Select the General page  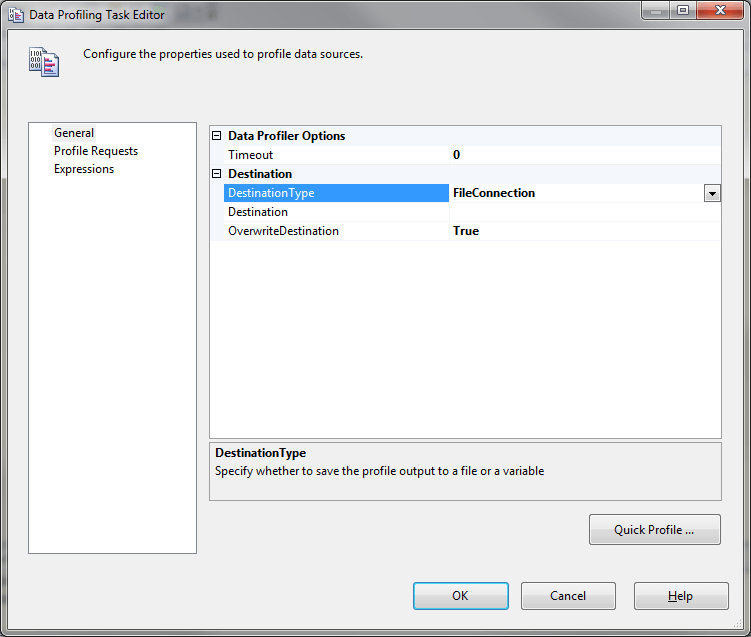click(74, 133)
